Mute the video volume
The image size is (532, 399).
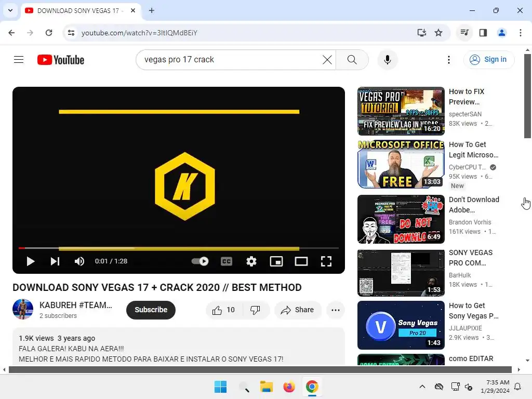pos(79,261)
